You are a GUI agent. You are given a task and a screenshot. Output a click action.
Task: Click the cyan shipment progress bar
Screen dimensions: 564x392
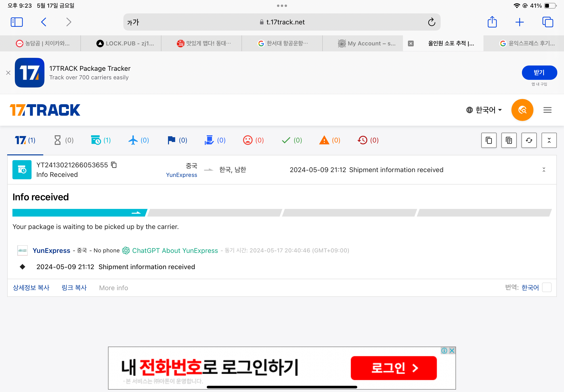tap(79, 213)
